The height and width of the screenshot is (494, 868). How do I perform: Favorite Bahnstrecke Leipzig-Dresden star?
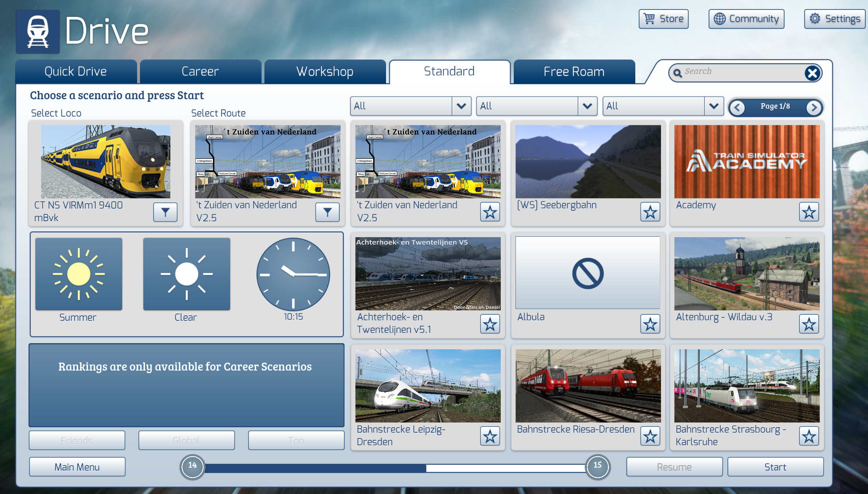[x=490, y=436]
